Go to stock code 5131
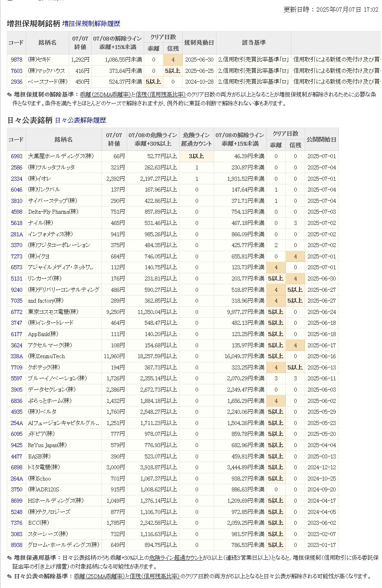 pyautogui.click(x=17, y=279)
